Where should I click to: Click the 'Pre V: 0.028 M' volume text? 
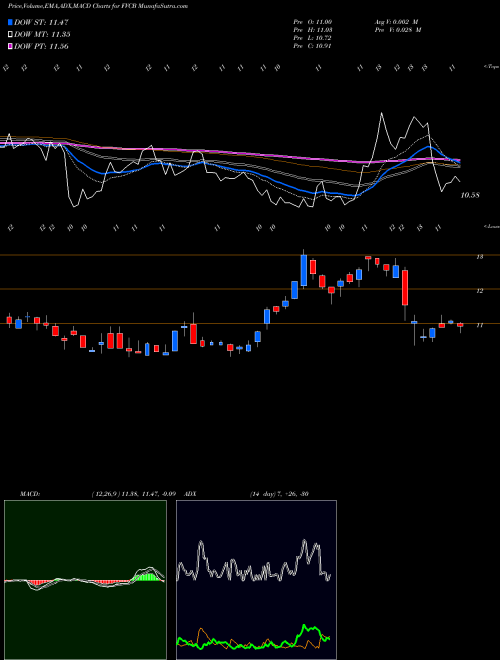pos(397,30)
